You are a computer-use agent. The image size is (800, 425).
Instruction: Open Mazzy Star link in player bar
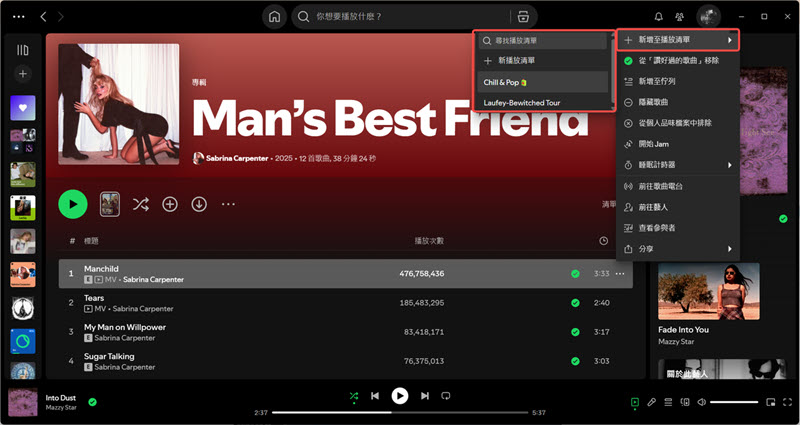point(60,408)
